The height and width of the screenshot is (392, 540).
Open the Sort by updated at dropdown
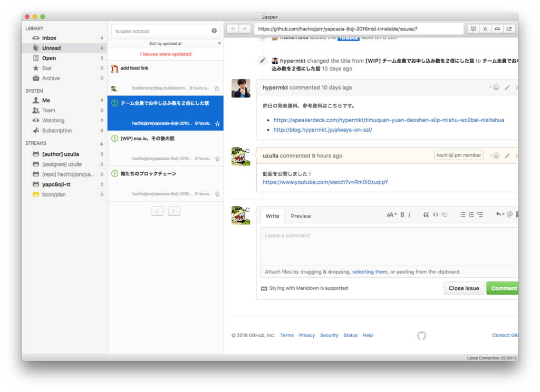click(x=165, y=43)
